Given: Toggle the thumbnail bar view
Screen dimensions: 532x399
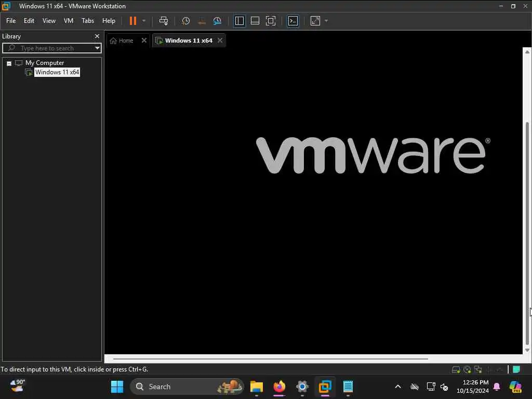Looking at the screenshot, I should point(255,21).
